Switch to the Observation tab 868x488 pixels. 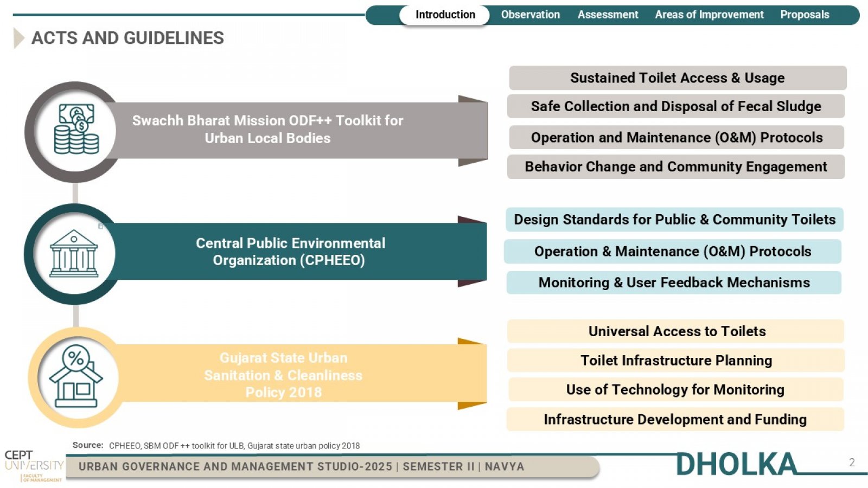[x=530, y=15]
